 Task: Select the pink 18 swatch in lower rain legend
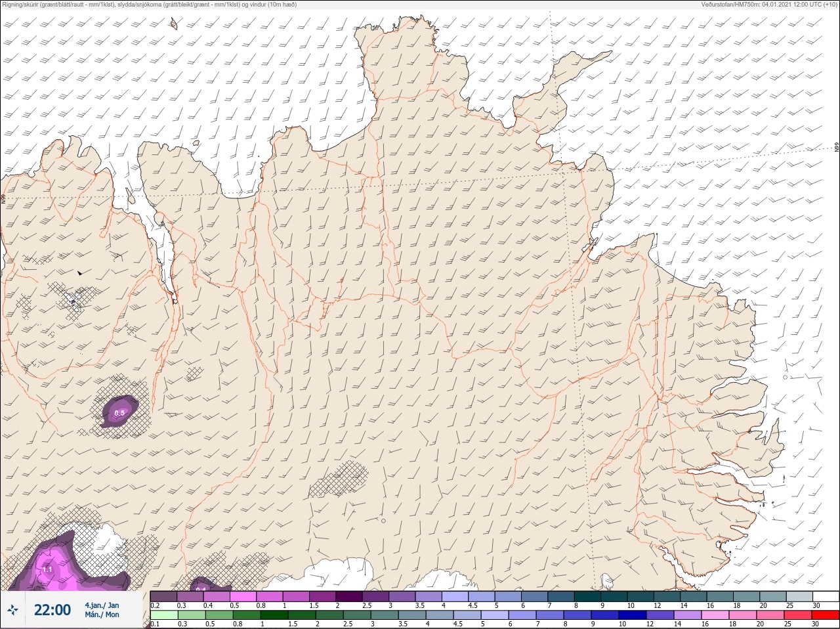(743, 615)
